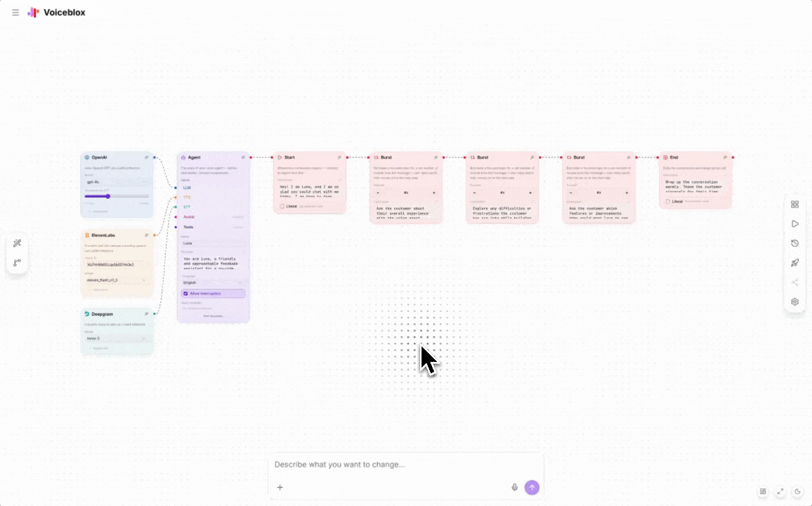
Task: Expand the English language dropdown in Agent node
Action: point(213,283)
